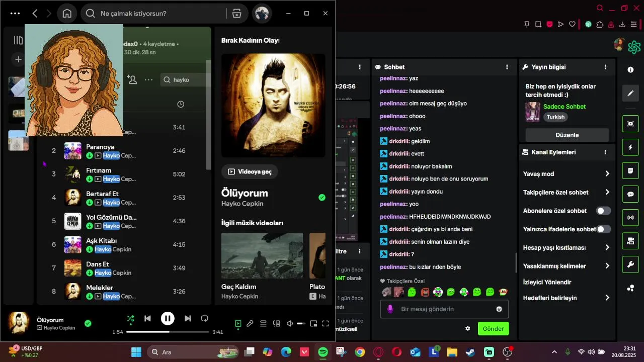This screenshot has width=644, height=362.
Task: Send chat message with Gönder
Action: click(493, 329)
